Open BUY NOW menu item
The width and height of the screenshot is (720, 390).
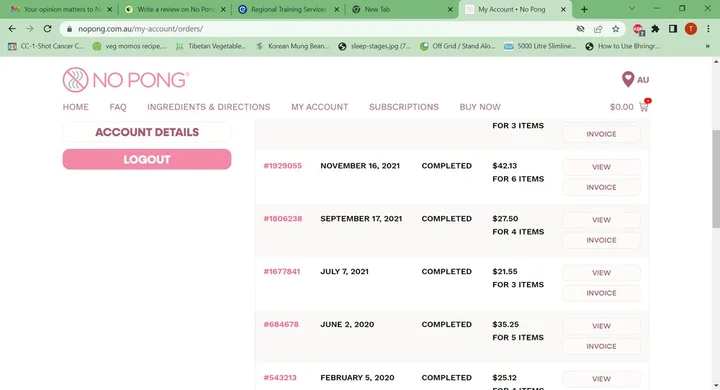480,107
